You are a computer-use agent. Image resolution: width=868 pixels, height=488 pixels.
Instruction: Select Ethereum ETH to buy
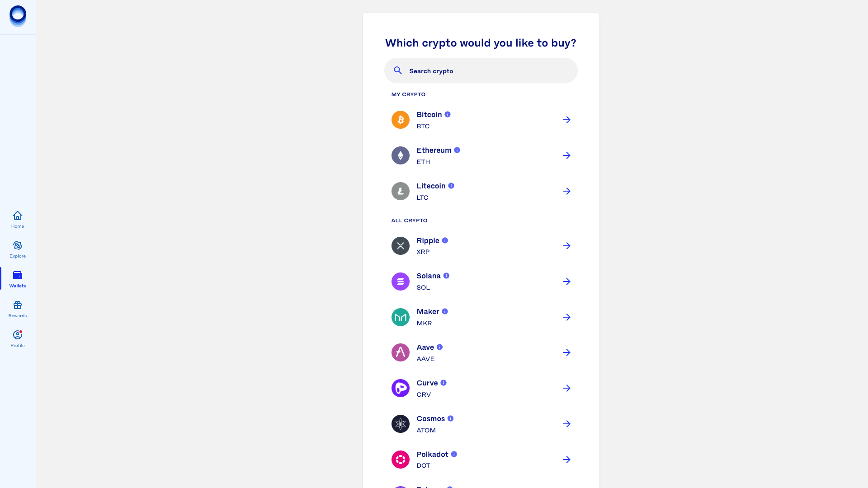[x=481, y=155]
